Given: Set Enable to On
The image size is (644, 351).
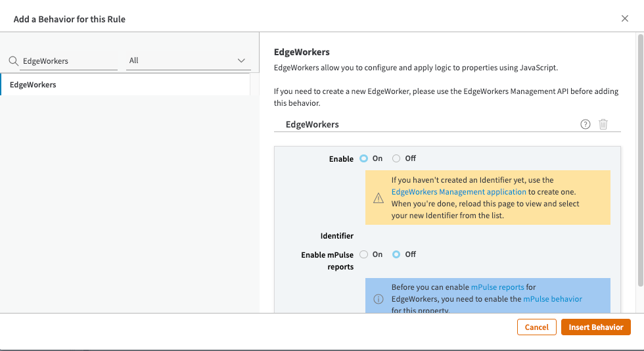Looking at the screenshot, I should point(364,158).
